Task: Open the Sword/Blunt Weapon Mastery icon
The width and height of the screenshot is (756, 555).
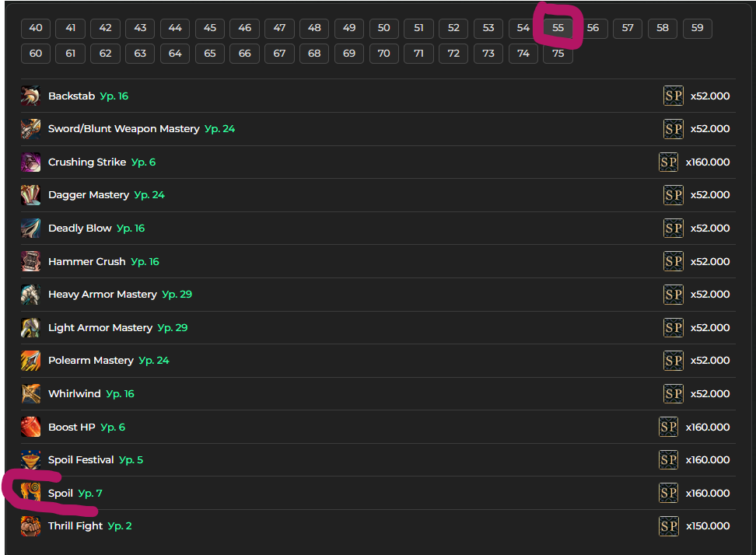Action: click(x=30, y=128)
